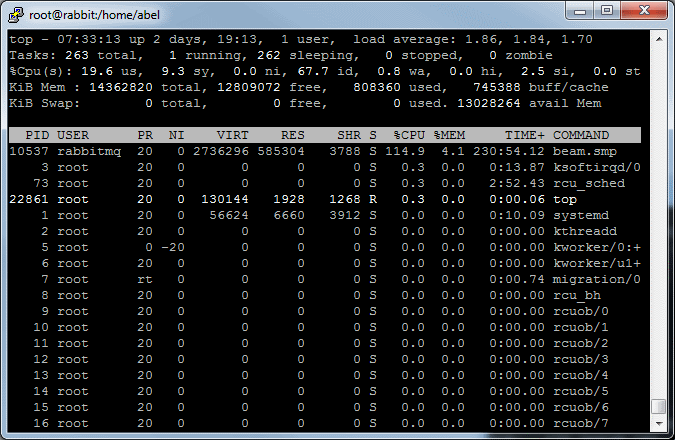Select the migration/0 process

point(597,279)
